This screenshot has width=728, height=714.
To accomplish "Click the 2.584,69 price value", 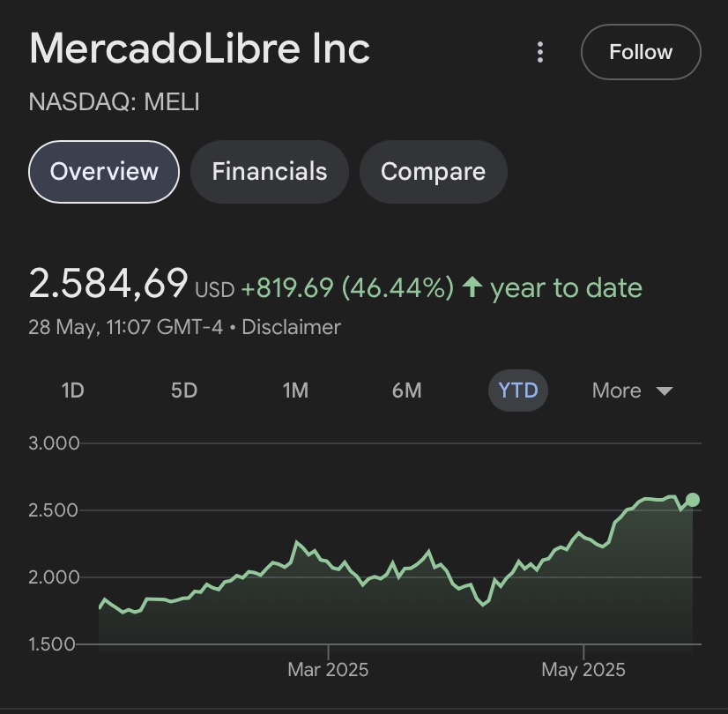I will click(108, 285).
